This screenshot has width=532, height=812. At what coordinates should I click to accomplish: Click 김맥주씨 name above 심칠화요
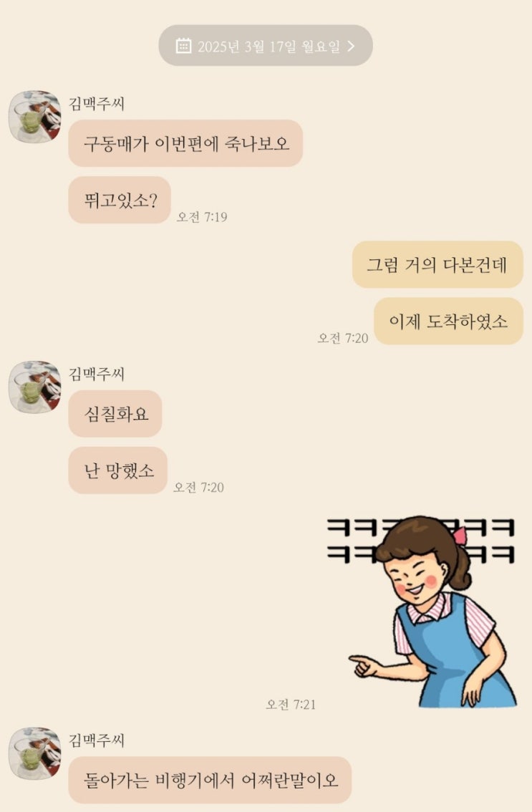click(97, 374)
